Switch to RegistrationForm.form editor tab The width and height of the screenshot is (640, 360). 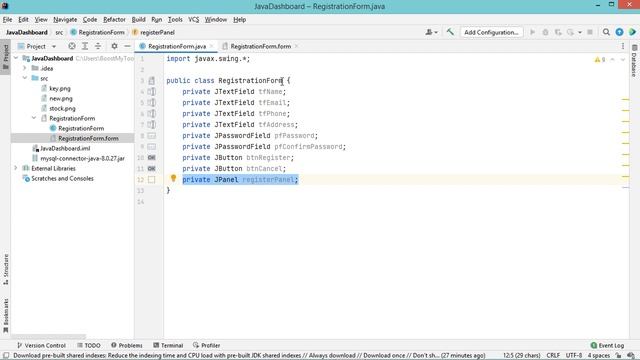[260, 46]
